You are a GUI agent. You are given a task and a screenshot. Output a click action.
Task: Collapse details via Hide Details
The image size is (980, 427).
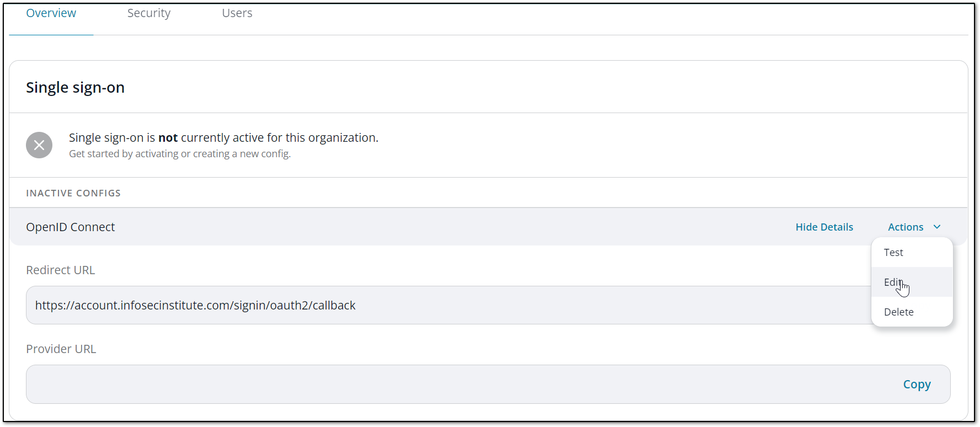tap(824, 227)
